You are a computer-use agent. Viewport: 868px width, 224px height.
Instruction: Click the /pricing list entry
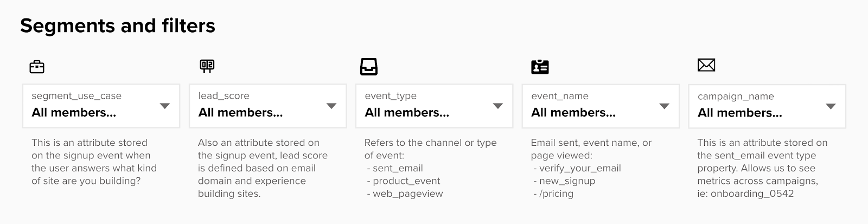[557, 194]
